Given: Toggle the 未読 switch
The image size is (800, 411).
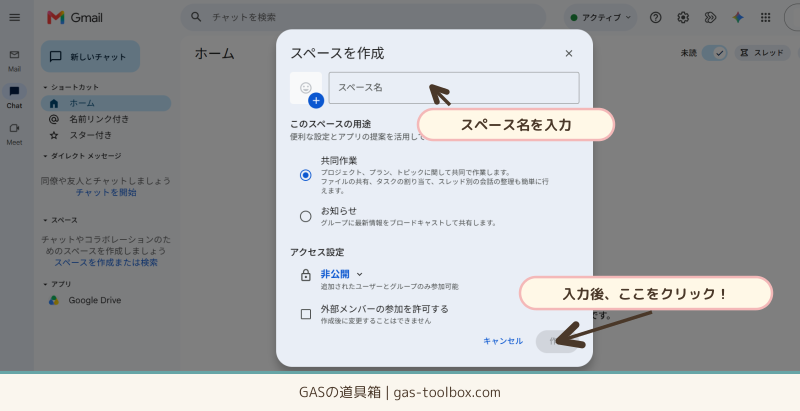Looking at the screenshot, I should coord(715,53).
